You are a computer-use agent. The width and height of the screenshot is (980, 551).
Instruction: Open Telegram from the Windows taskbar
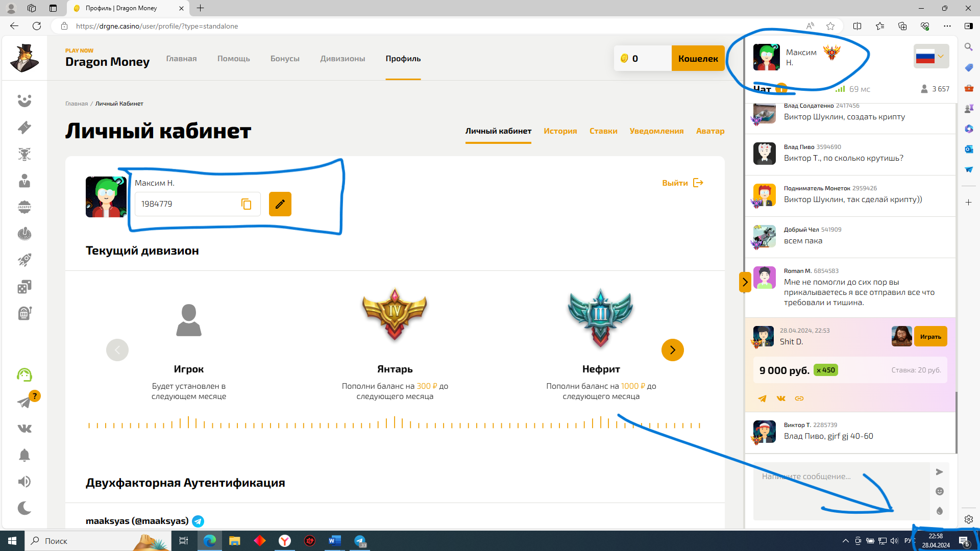[x=360, y=541]
